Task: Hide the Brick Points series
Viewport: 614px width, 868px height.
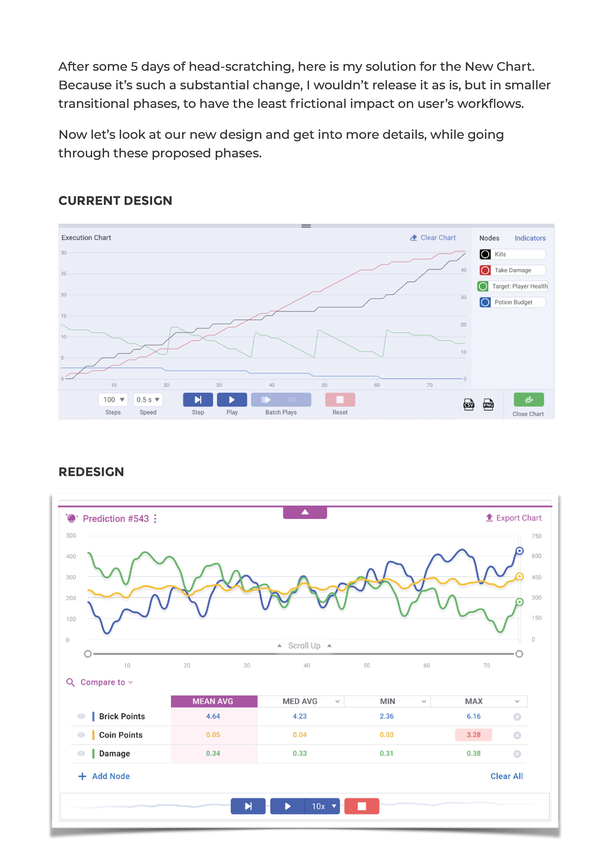Action: pos(81,716)
